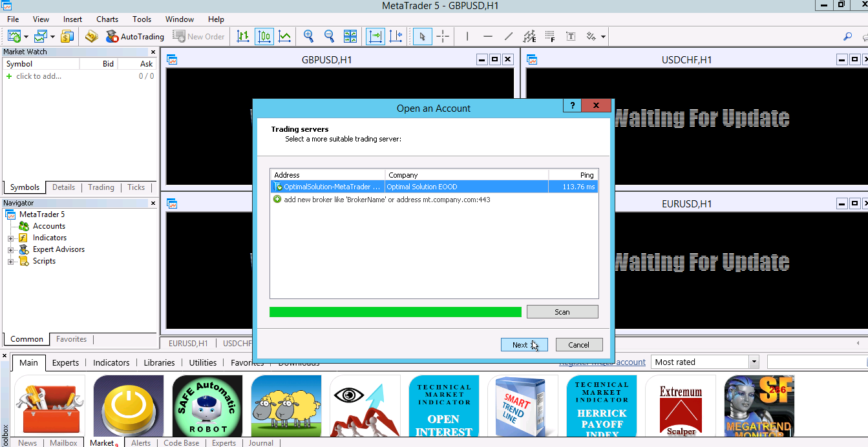This screenshot has height=447, width=868.
Task: Click the USDCHF,H1 chart window icon
Action: 532,60
